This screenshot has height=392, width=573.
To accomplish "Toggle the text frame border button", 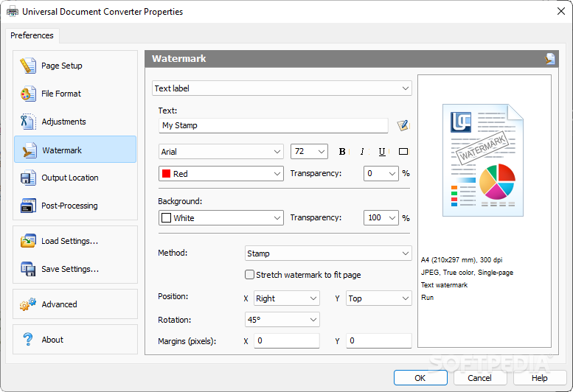I will tap(403, 152).
